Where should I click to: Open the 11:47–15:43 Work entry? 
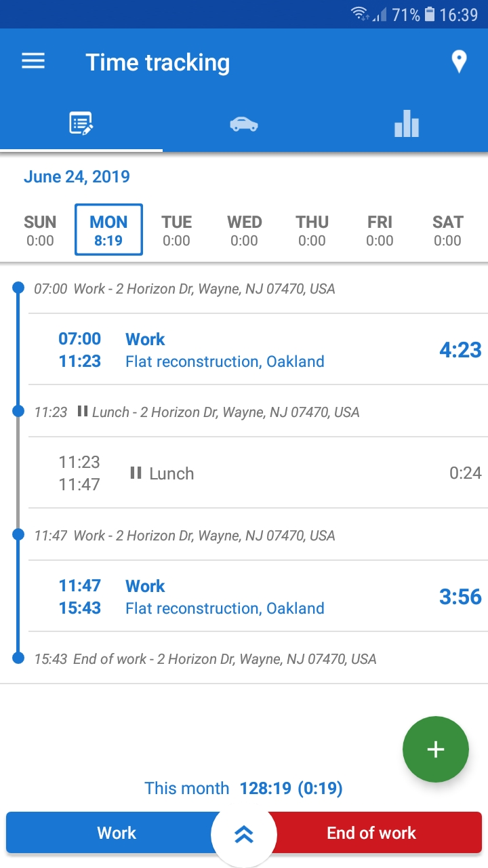[258, 596]
